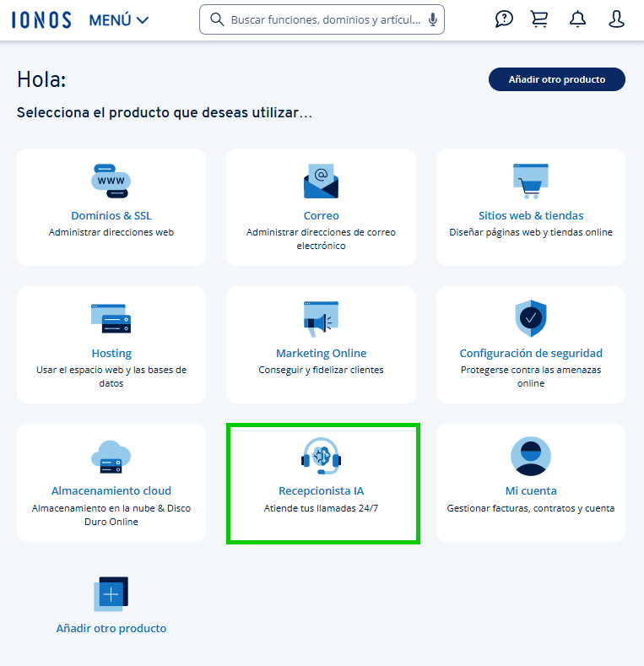Click 'Administrar direcciones de correo electrónico' text
644x666 pixels.
click(321, 239)
